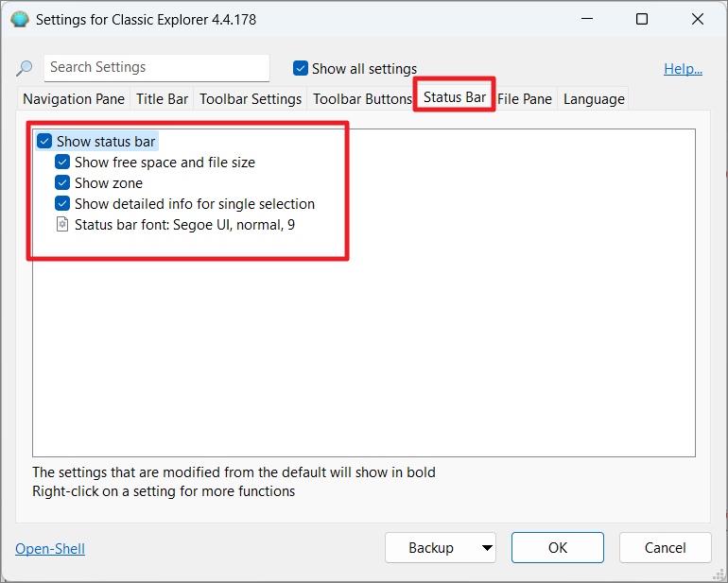The image size is (728, 583).
Task: Toggle the Show zone checkbox
Action: (x=62, y=183)
